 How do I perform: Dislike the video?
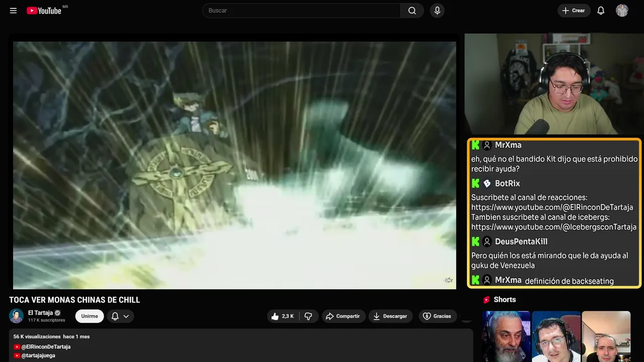(x=308, y=316)
